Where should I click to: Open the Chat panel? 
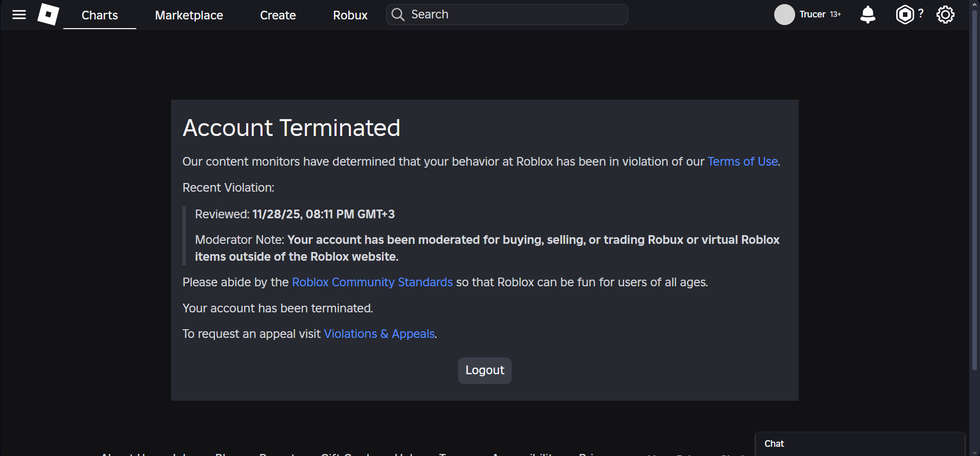[x=860, y=444]
